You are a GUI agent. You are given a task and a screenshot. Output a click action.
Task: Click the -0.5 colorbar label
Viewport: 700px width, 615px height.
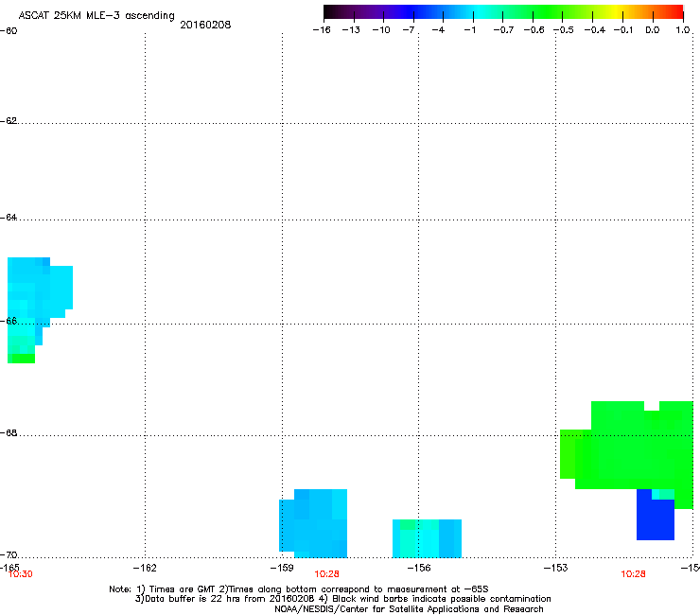tap(564, 30)
